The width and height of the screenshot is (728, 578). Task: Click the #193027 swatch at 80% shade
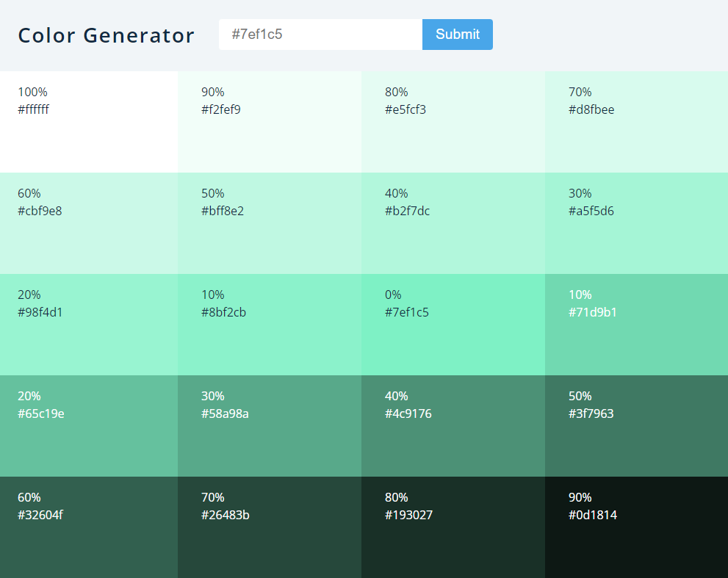453,527
